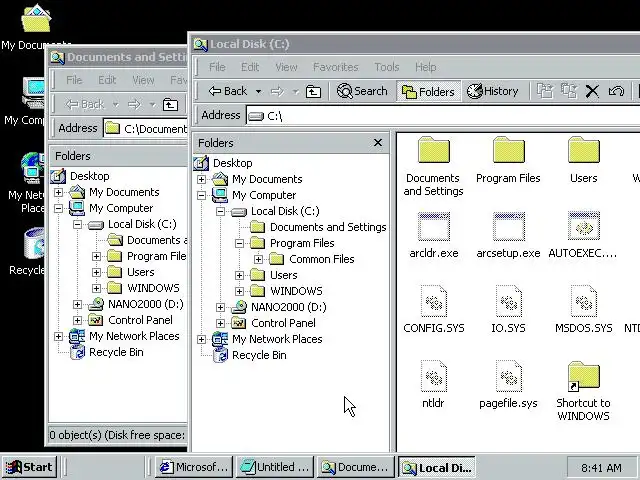This screenshot has height=480, width=640.
Task: Collapse Program Files in the front folder tree
Action: [240, 243]
